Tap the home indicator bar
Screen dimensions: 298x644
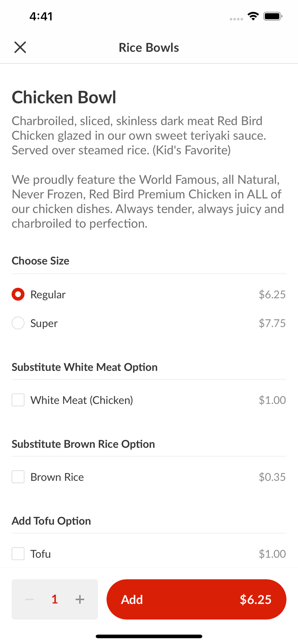(x=149, y=636)
